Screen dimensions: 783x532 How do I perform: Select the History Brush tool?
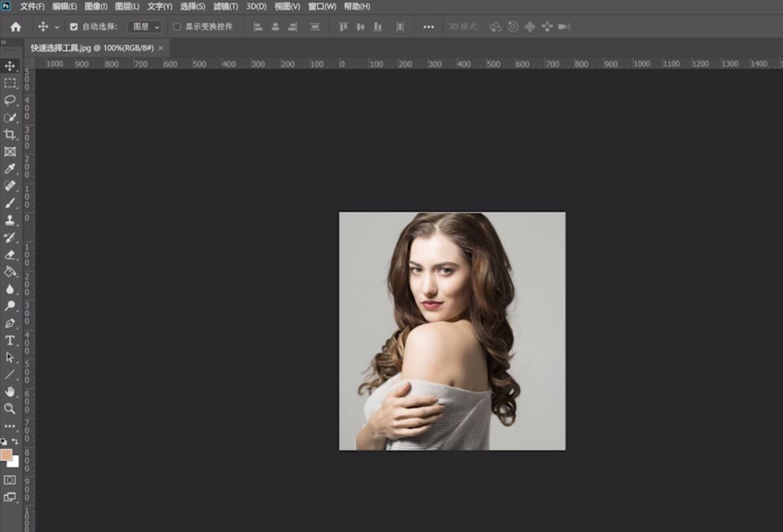(x=10, y=237)
